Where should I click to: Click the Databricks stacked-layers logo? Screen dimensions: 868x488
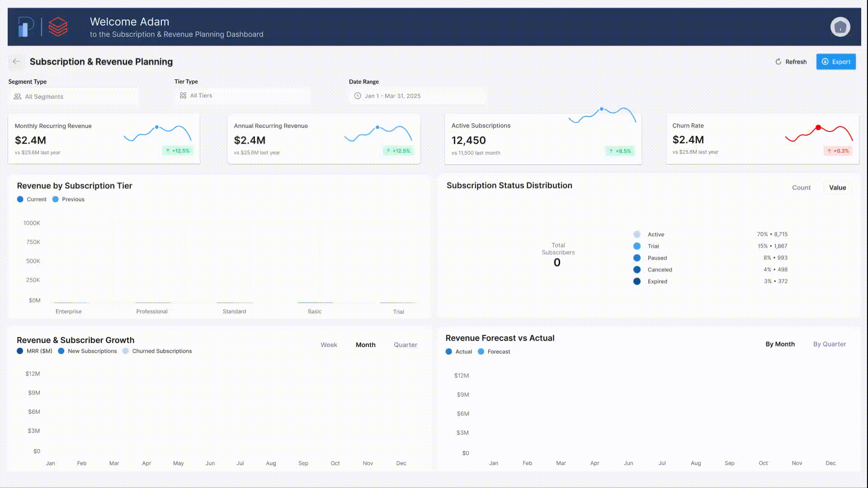58,27
